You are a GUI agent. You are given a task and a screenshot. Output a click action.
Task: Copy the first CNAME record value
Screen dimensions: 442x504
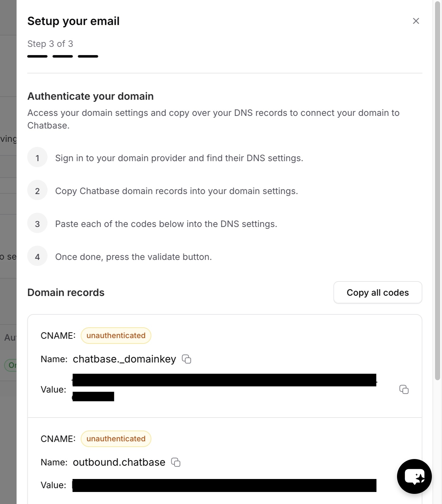click(404, 390)
